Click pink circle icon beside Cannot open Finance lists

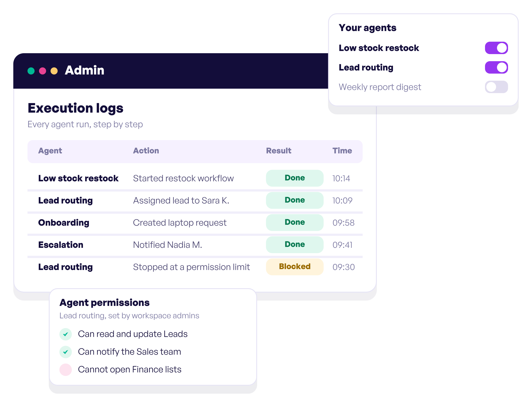click(66, 370)
